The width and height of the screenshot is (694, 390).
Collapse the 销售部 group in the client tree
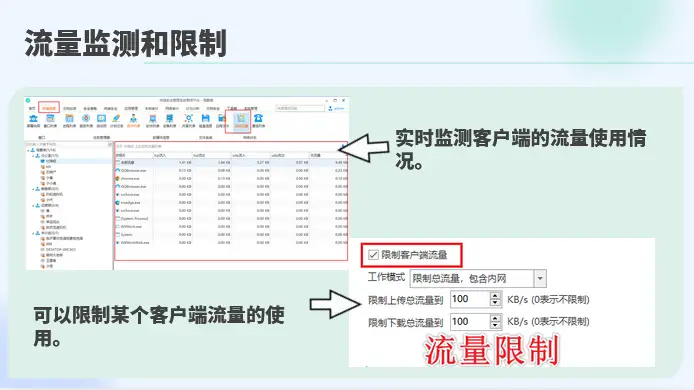click(x=33, y=189)
